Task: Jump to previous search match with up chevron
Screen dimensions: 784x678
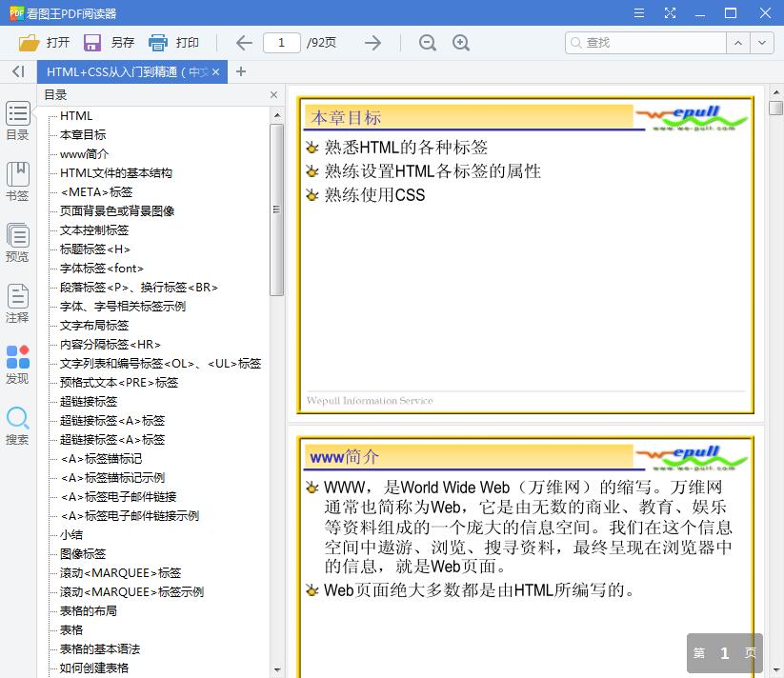Action: tap(739, 43)
